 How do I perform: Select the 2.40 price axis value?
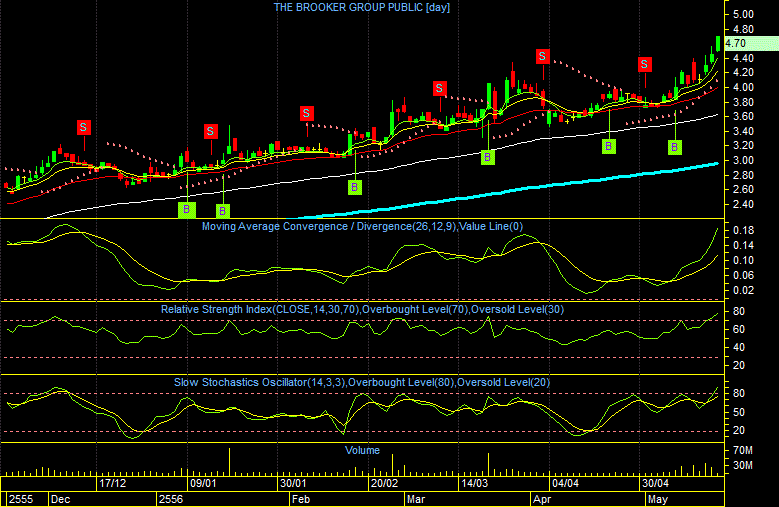coord(744,204)
